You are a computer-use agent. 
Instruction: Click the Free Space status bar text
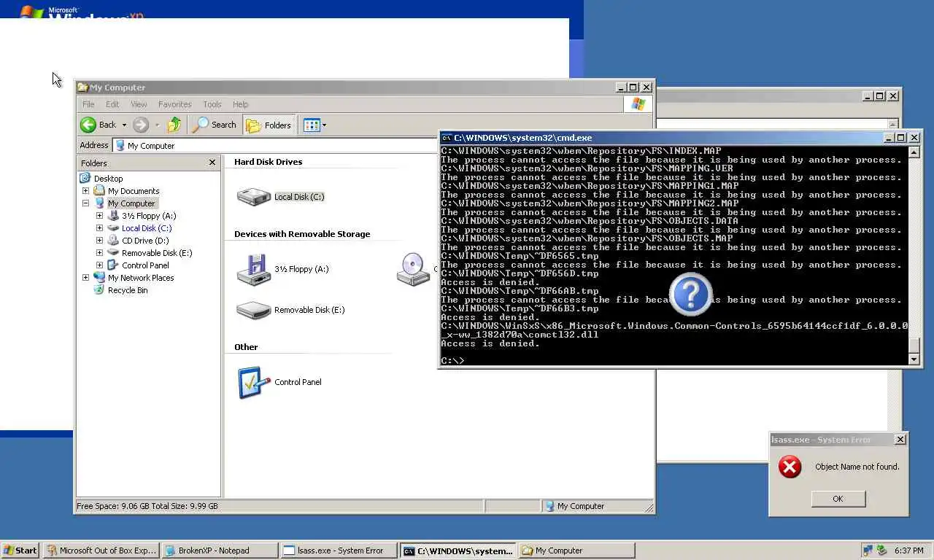click(x=147, y=506)
